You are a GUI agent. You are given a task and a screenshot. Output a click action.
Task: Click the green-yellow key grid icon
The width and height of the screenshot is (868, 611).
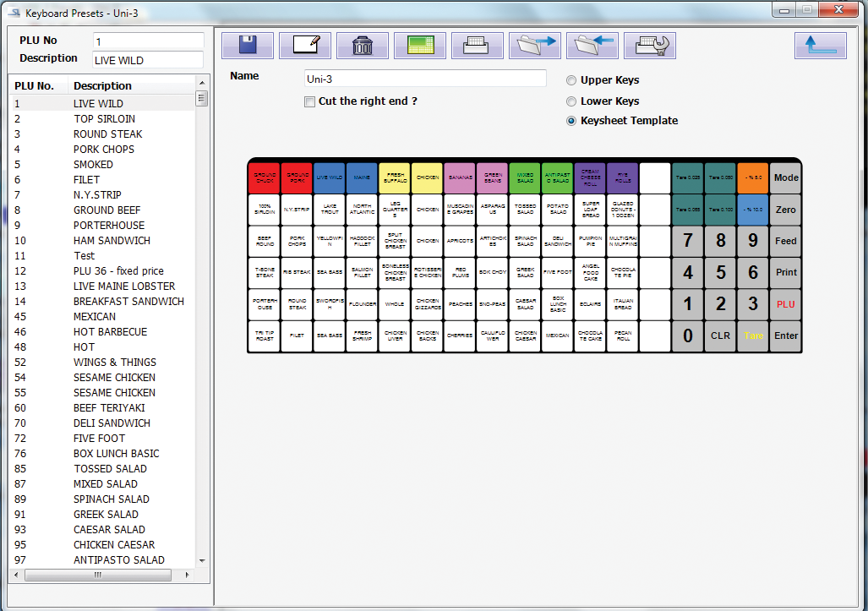(x=420, y=46)
